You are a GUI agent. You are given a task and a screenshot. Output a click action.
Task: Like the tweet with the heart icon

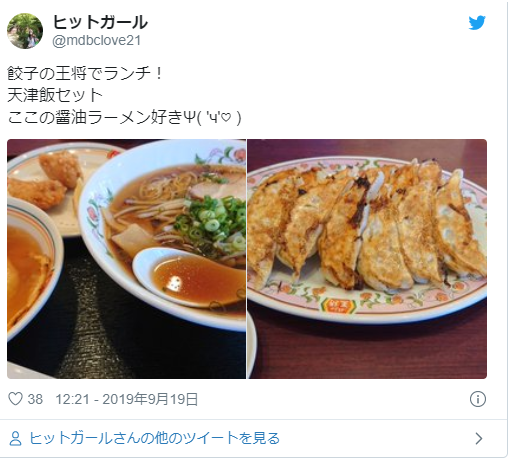pyautogui.click(x=15, y=399)
